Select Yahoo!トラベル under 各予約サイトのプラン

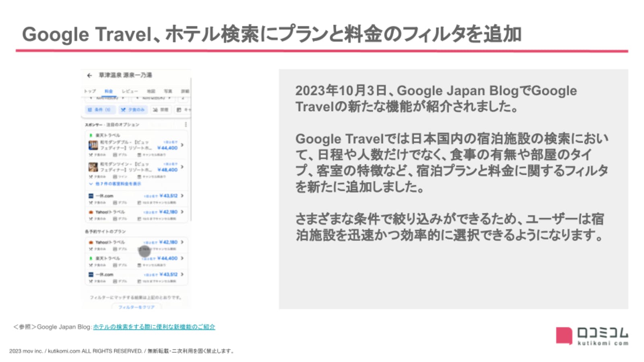coord(136,245)
